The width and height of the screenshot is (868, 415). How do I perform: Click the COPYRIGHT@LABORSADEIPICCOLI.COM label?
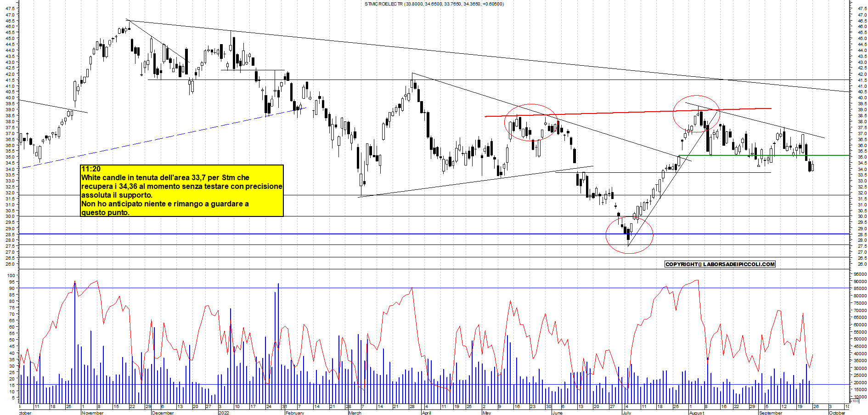(x=720, y=264)
